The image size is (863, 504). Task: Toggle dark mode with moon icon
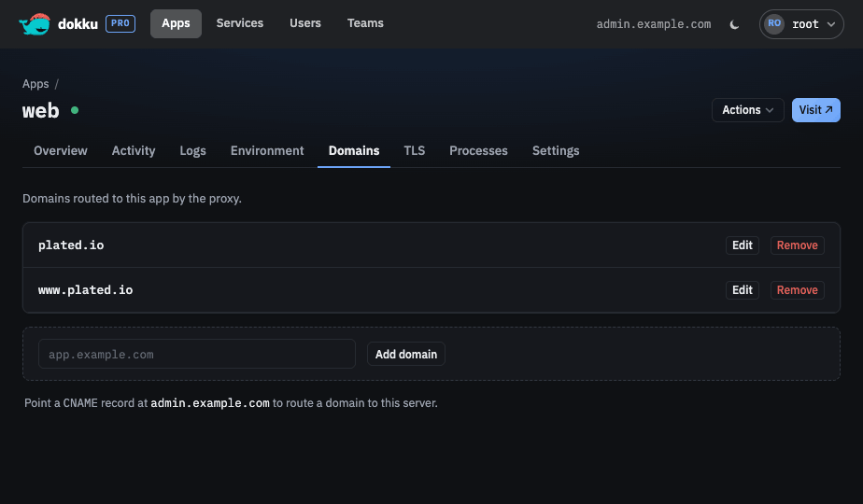tap(734, 24)
